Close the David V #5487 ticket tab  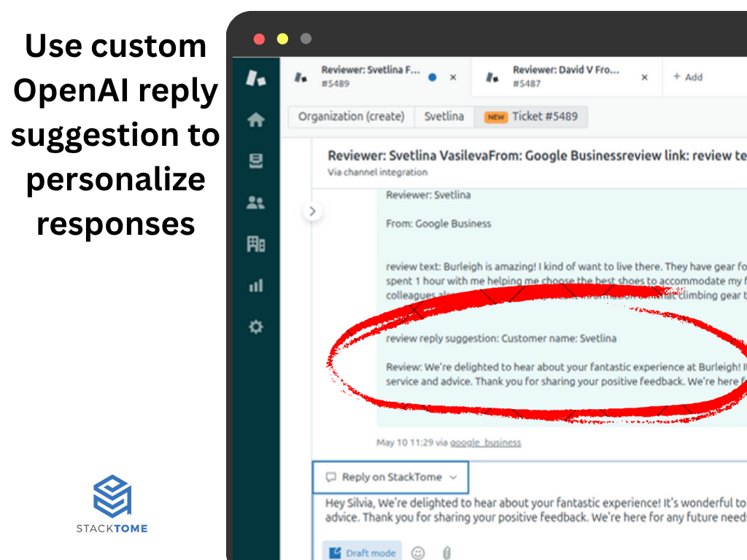645,77
